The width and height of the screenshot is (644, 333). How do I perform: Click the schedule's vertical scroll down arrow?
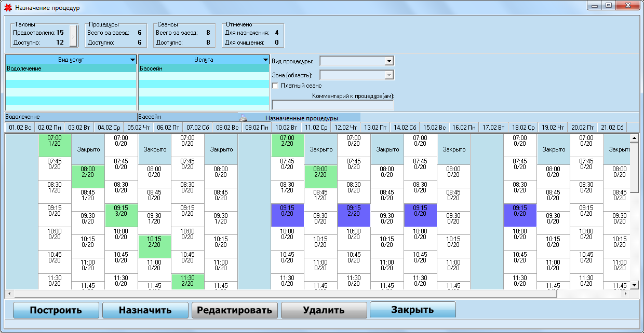click(634, 285)
